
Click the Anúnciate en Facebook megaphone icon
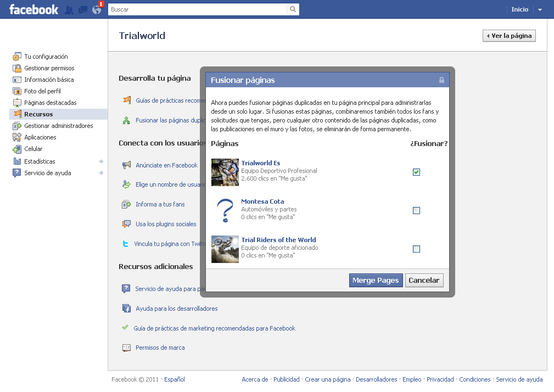(126, 165)
